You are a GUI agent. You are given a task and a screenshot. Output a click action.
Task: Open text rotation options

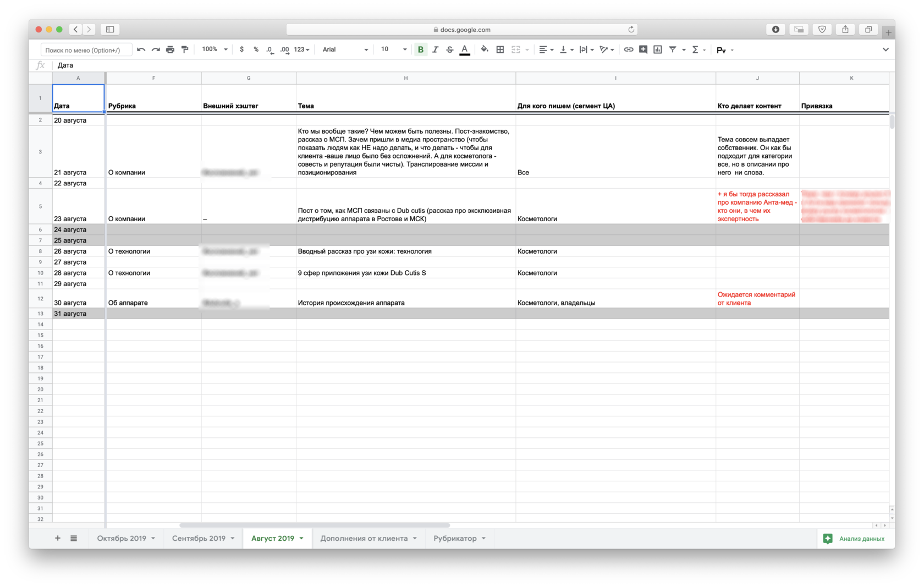point(607,50)
